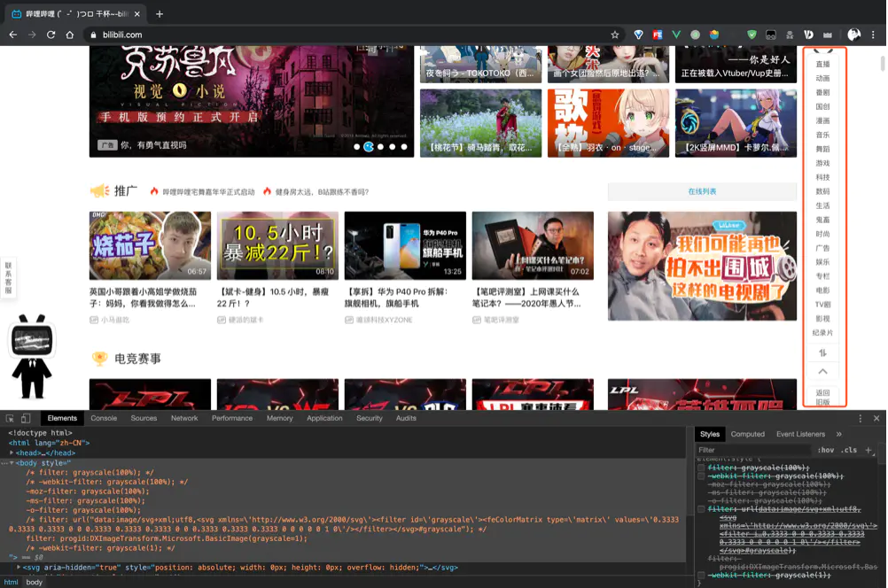Click the cartoon TV mascot figure
The image size is (888, 588).
(32, 357)
